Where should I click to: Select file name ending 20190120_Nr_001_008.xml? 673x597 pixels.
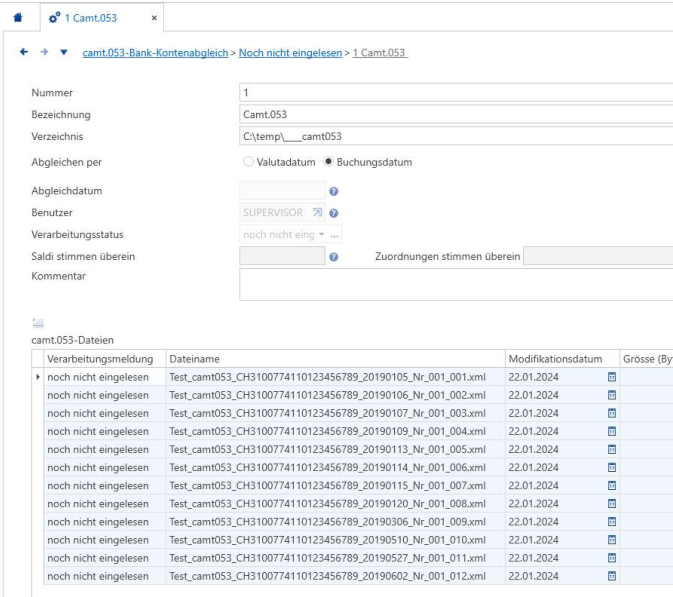327,503
